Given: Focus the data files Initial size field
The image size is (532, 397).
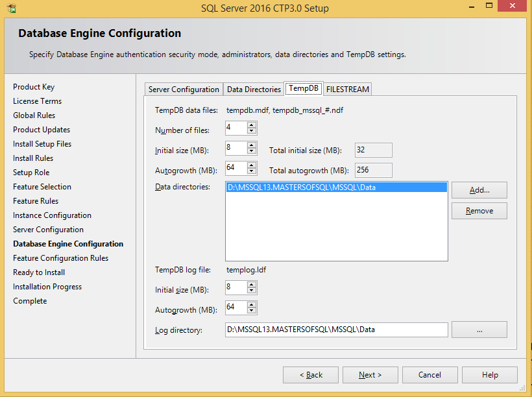Looking at the screenshot, I should [236, 148].
